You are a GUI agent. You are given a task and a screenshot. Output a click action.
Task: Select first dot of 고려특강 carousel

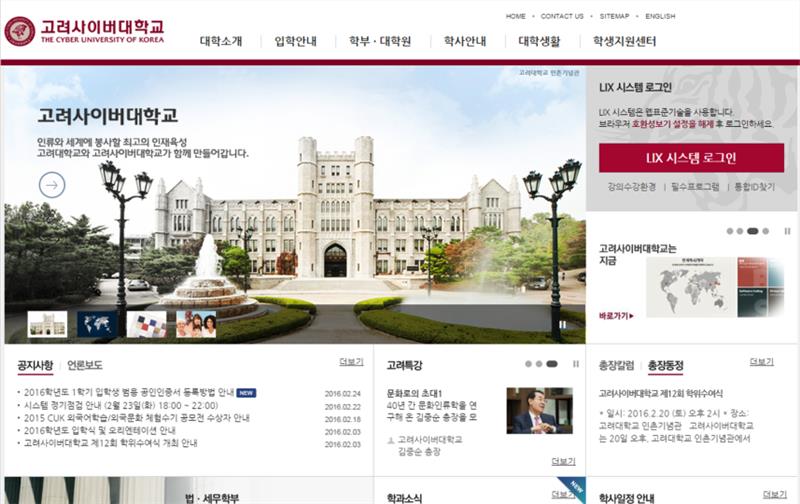(x=529, y=364)
